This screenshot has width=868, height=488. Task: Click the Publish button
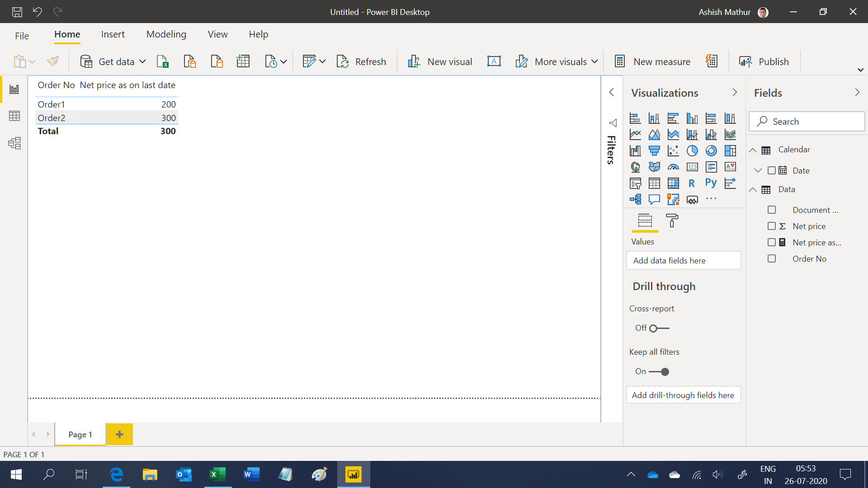pos(764,61)
